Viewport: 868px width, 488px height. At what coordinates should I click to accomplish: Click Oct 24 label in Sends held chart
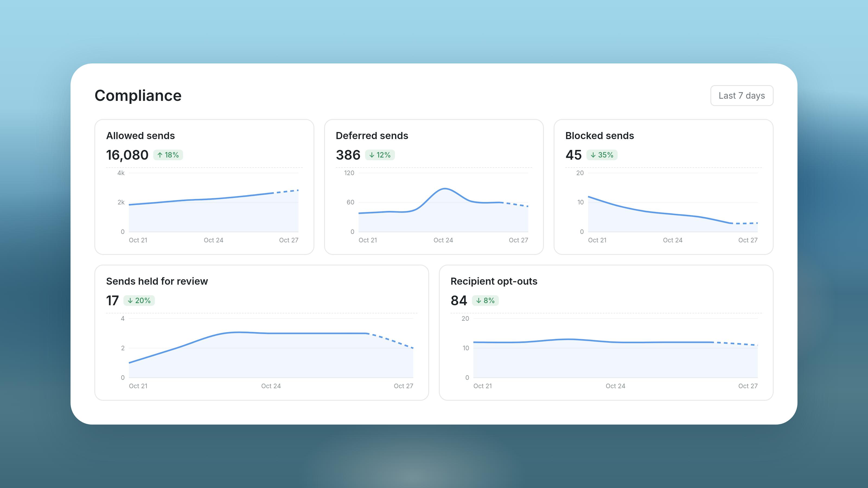click(271, 386)
